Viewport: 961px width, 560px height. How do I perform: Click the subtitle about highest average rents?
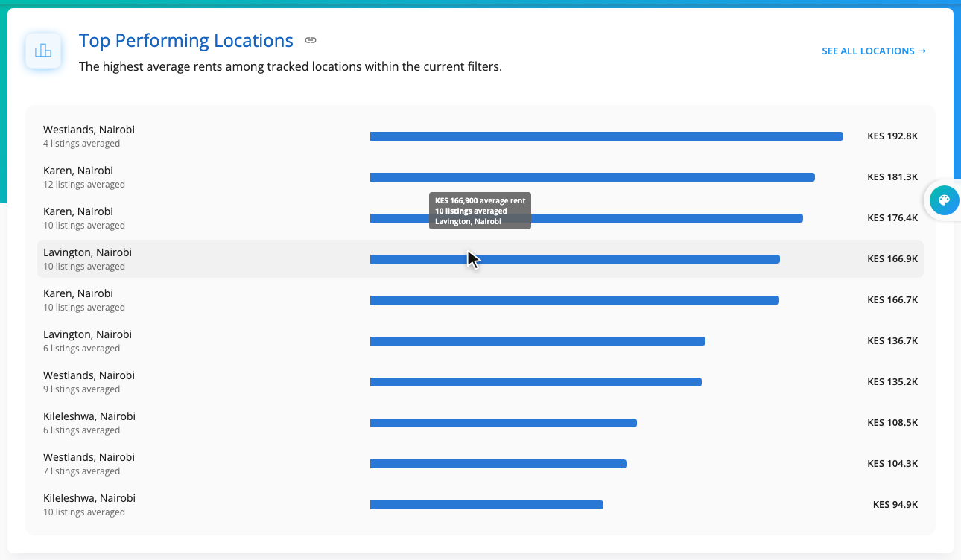pos(291,66)
